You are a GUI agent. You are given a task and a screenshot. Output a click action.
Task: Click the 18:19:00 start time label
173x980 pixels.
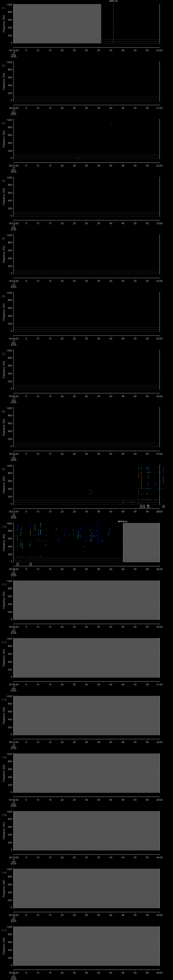point(13,50)
